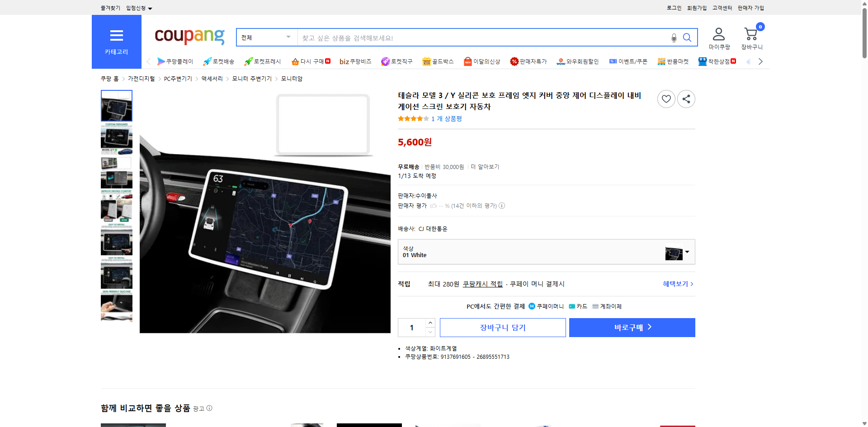Share this product via share icon
Image resolution: width=868 pixels, height=427 pixels.
(x=686, y=99)
